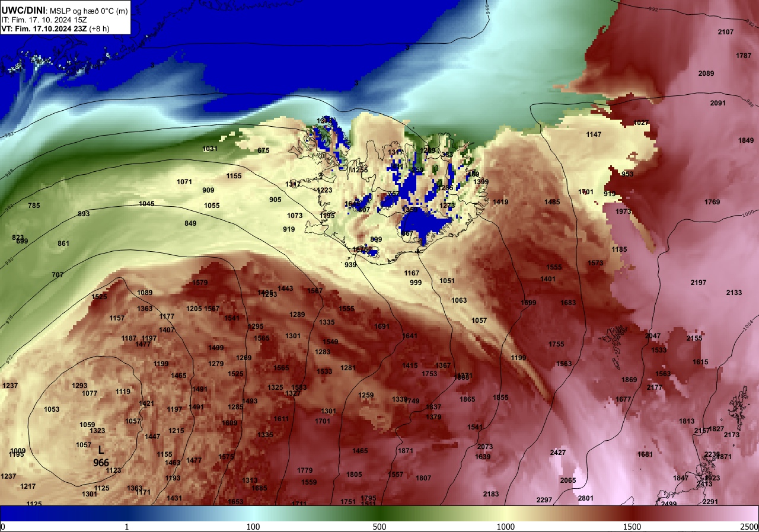
Task: Click the 1869 height value
Action: pos(629,380)
